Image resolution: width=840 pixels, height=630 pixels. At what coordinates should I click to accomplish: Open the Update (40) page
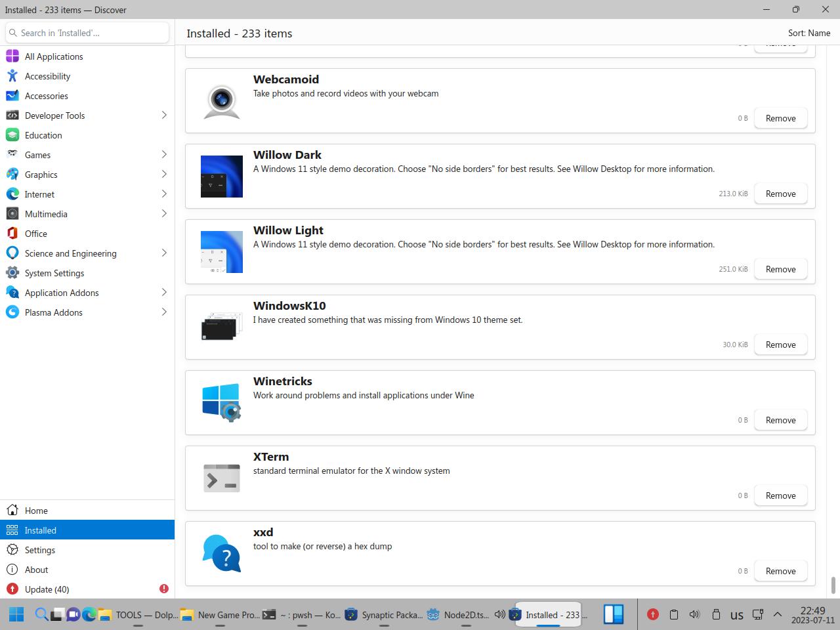coord(47,589)
